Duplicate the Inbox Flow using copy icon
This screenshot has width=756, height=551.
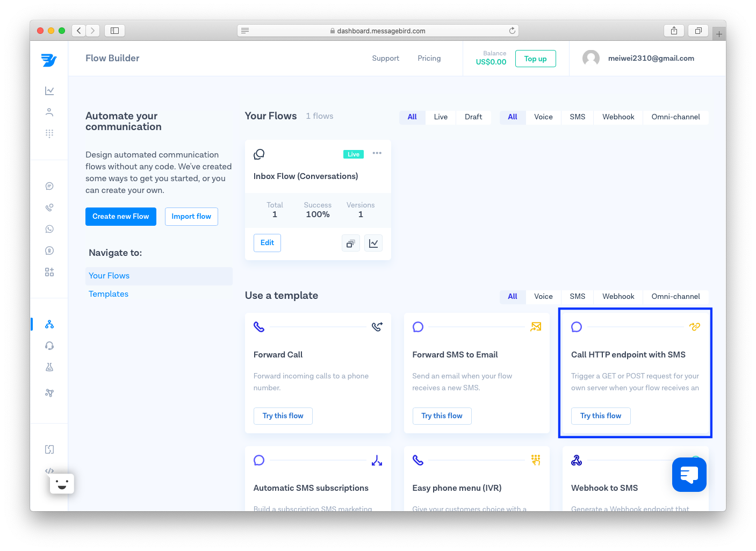tap(350, 243)
